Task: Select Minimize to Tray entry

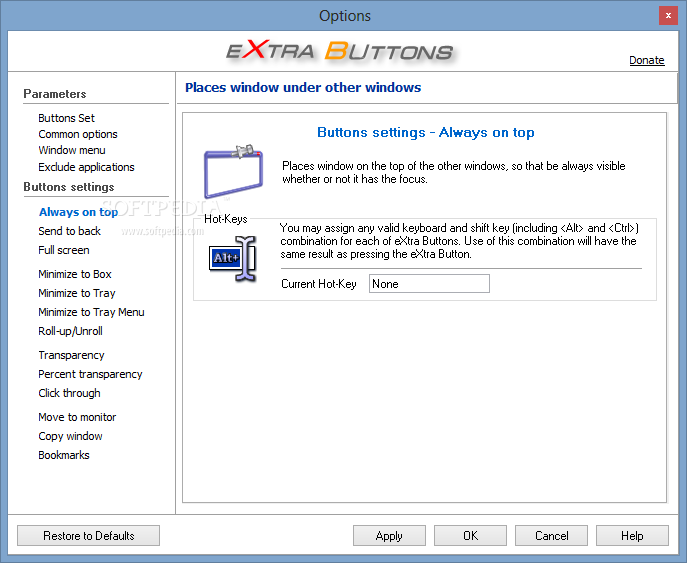Action: [x=77, y=293]
